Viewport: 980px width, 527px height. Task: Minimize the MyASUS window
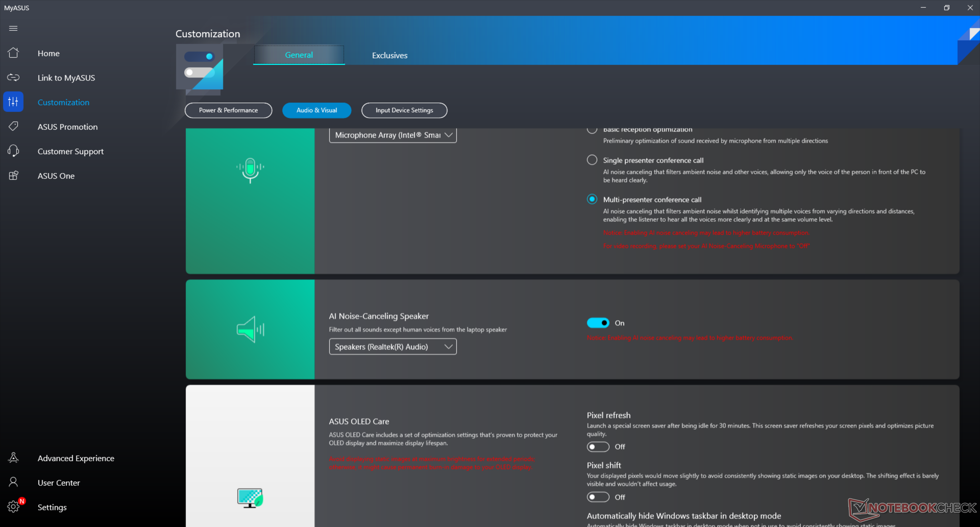click(923, 8)
